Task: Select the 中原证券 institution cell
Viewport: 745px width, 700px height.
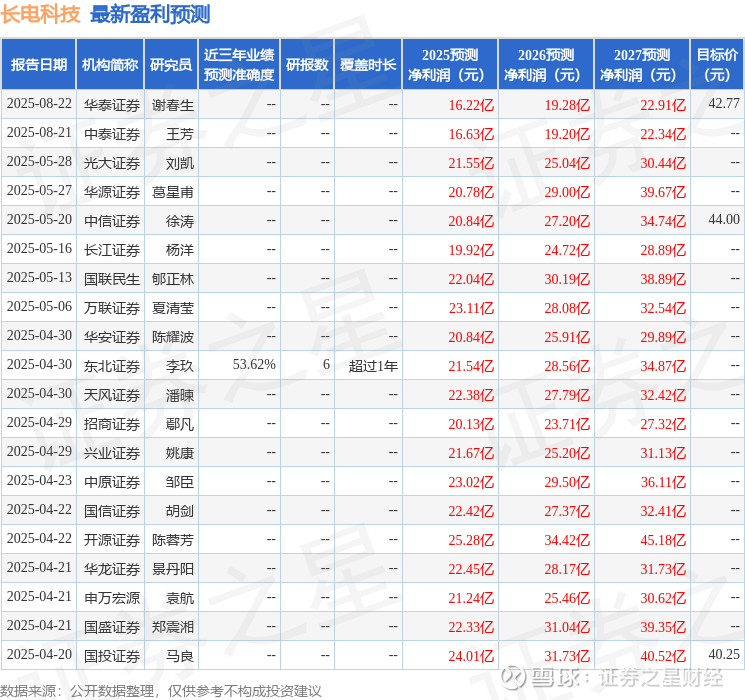Action: point(112,482)
